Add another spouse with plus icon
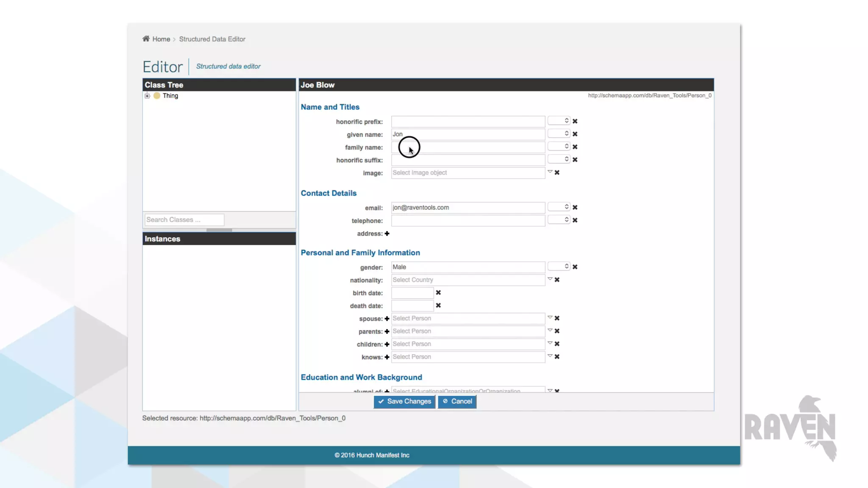868x488 pixels. click(x=387, y=319)
